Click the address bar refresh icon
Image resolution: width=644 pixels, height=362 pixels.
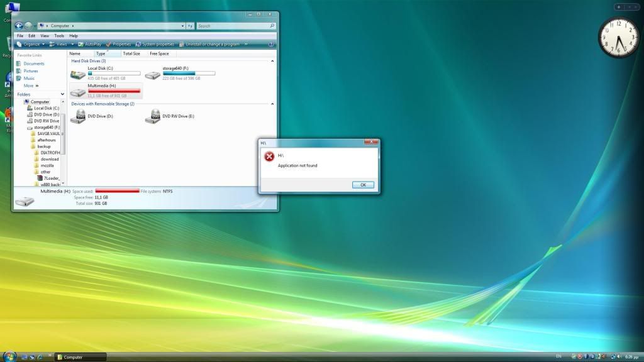coord(190,26)
